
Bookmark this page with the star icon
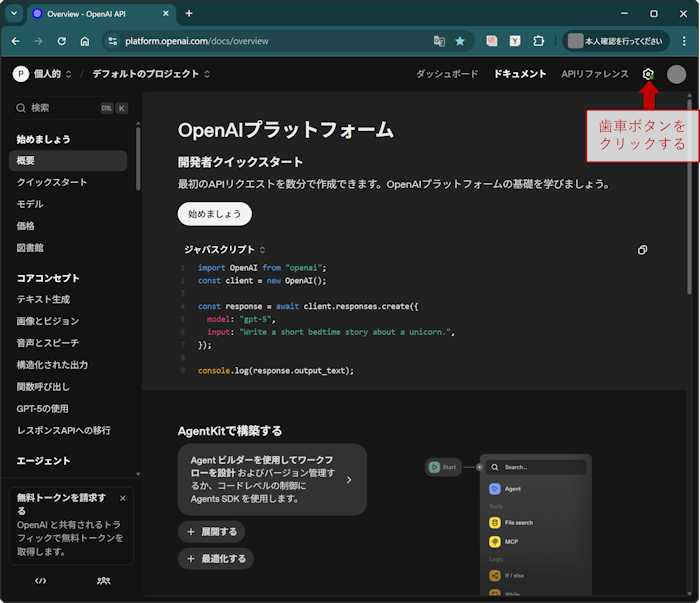click(460, 41)
